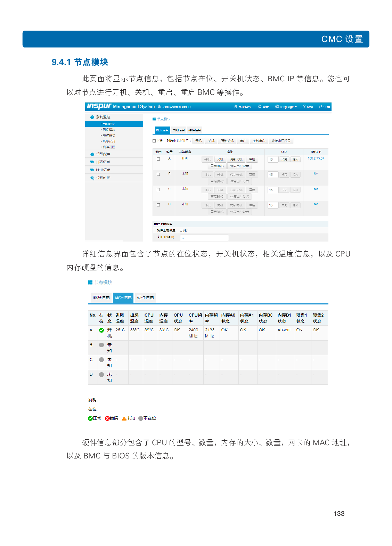Viewport: 392px width, 546px height.
Task: Click the 系统维护 icon in sidebar
Action: (x=92, y=178)
